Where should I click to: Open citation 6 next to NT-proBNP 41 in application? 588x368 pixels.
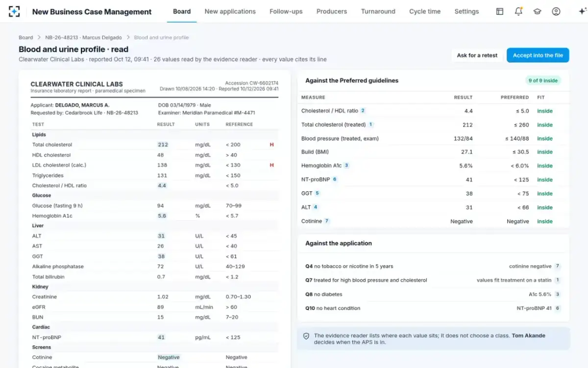pyautogui.click(x=557, y=308)
